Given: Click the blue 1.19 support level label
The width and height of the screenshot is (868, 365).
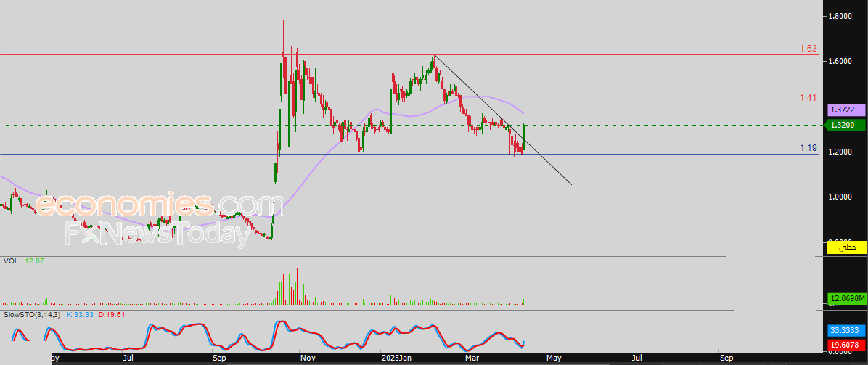Looking at the screenshot, I should point(808,148).
